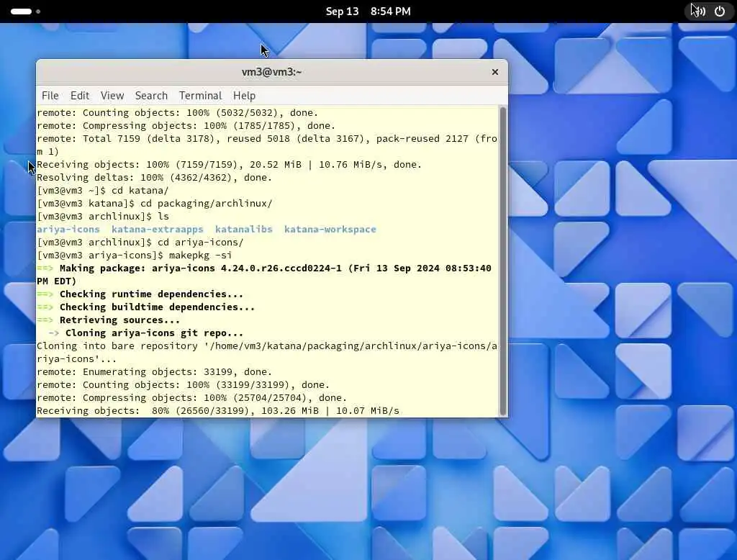Click the 'Resolving deltas: 100%' line
The height and width of the screenshot is (560, 737).
(154, 178)
